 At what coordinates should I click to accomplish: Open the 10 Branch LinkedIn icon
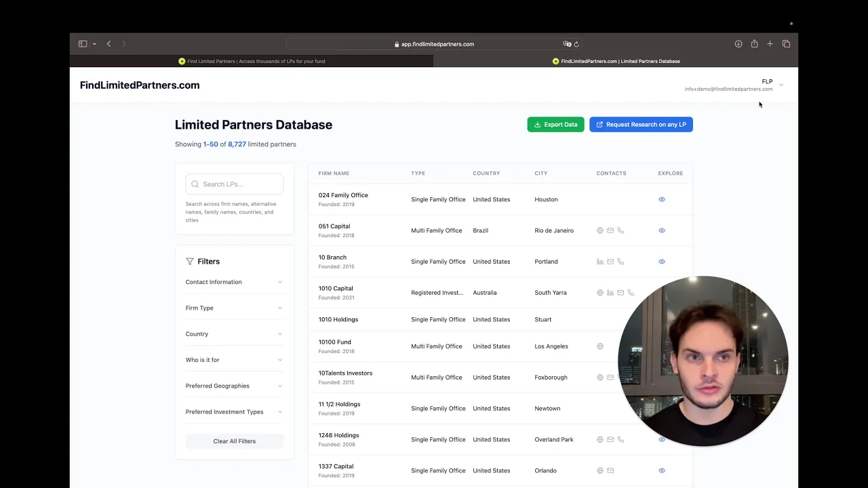click(x=600, y=262)
